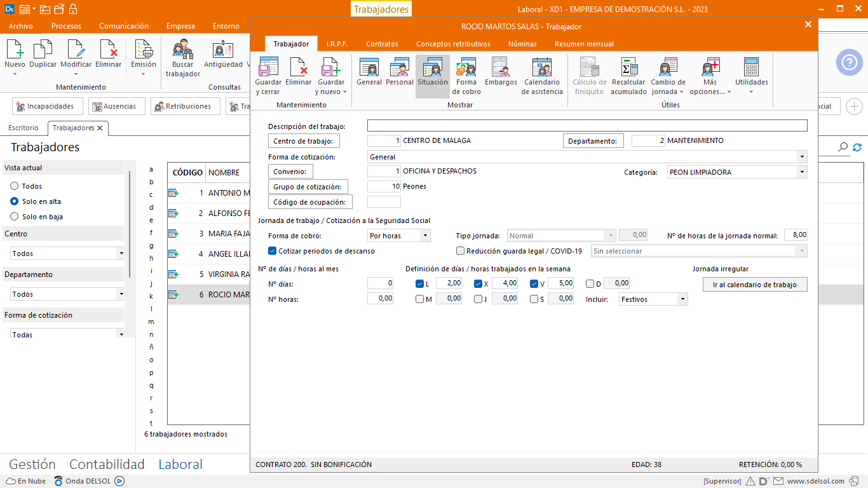The height and width of the screenshot is (488, 868).
Task: Open the Forma de cobro combo box
Action: click(x=399, y=236)
